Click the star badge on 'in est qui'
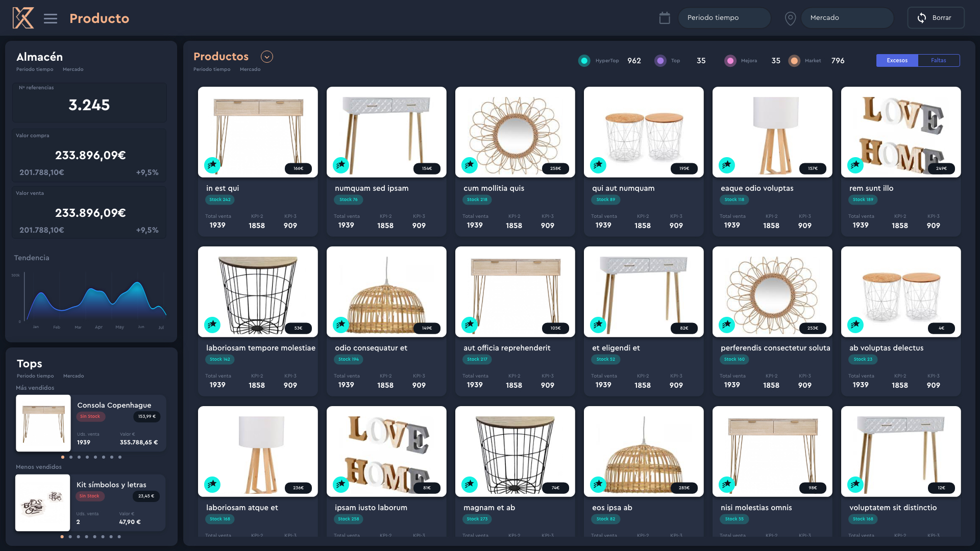The height and width of the screenshot is (551, 980). click(x=212, y=165)
